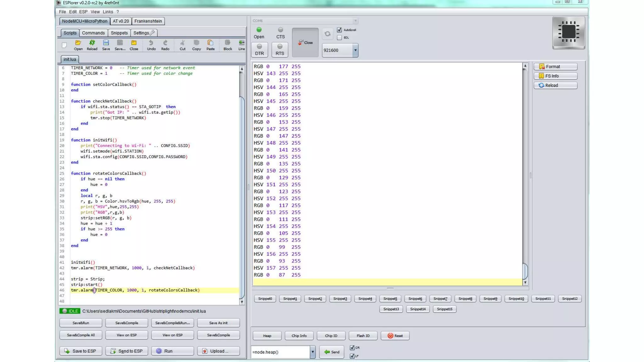Click the Redo toolbar icon
Screen dimensions: 644x362
point(165,45)
